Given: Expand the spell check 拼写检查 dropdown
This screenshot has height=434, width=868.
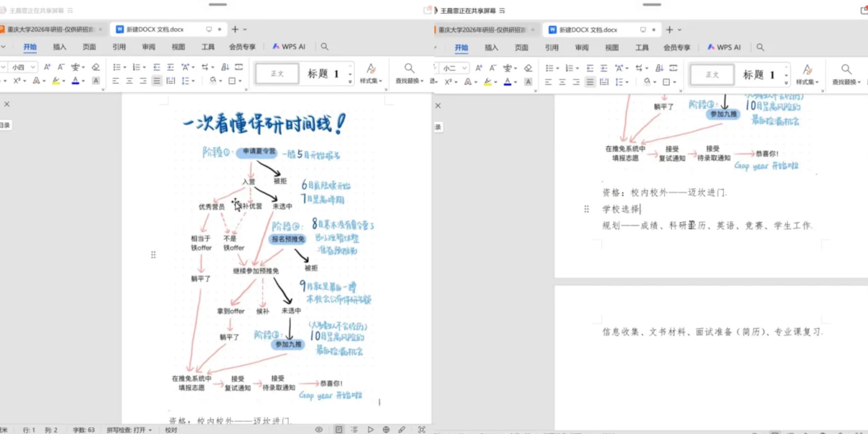Looking at the screenshot, I should pyautogui.click(x=150, y=430).
